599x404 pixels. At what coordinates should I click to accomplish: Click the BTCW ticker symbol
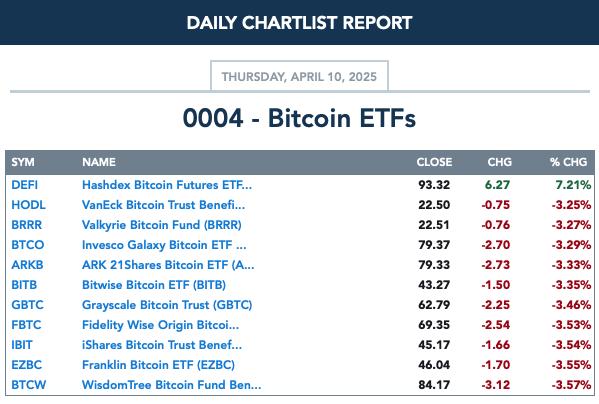pos(29,385)
